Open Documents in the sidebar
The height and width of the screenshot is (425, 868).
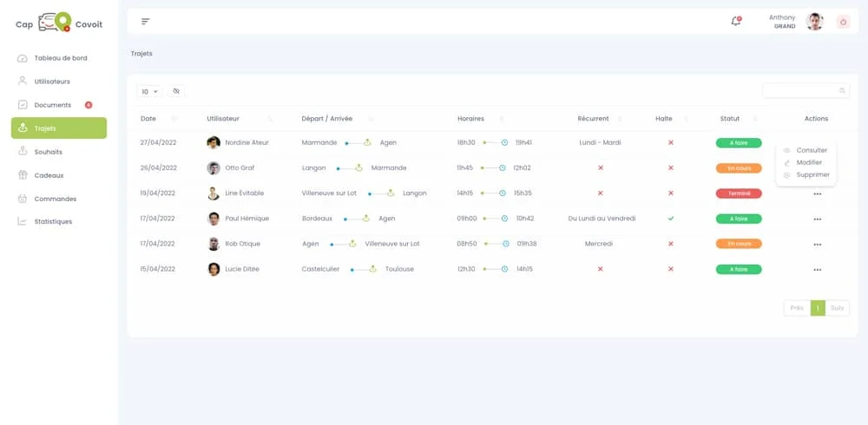59,105
